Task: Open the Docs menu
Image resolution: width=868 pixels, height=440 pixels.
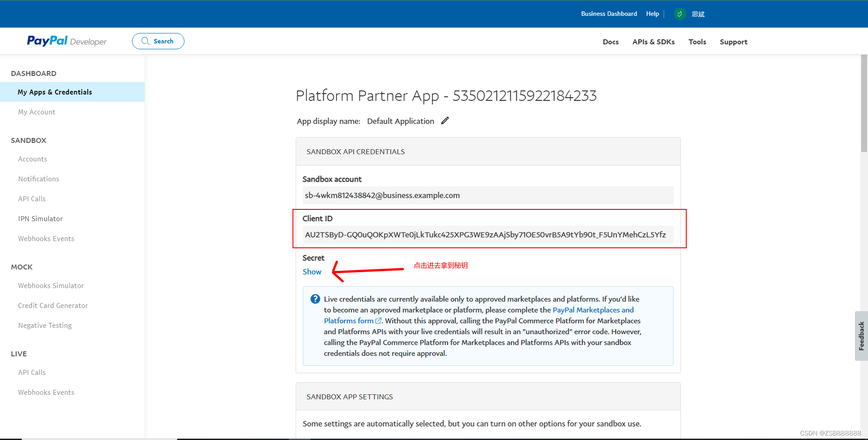Action: [x=610, y=42]
